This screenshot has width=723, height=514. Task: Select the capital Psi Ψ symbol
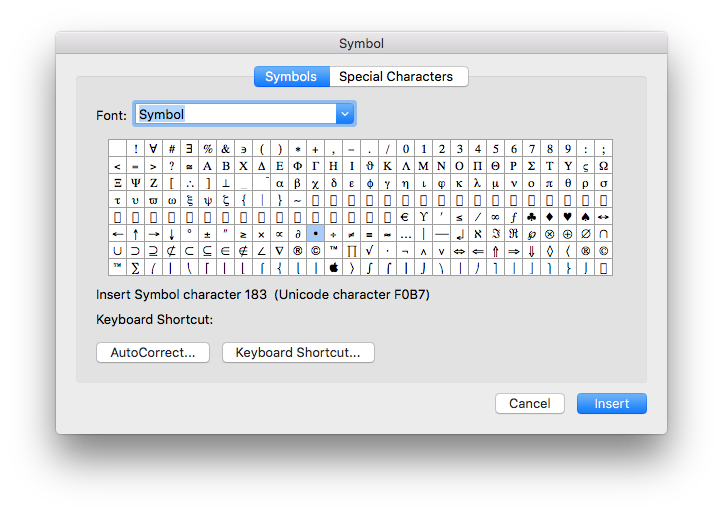click(x=136, y=183)
